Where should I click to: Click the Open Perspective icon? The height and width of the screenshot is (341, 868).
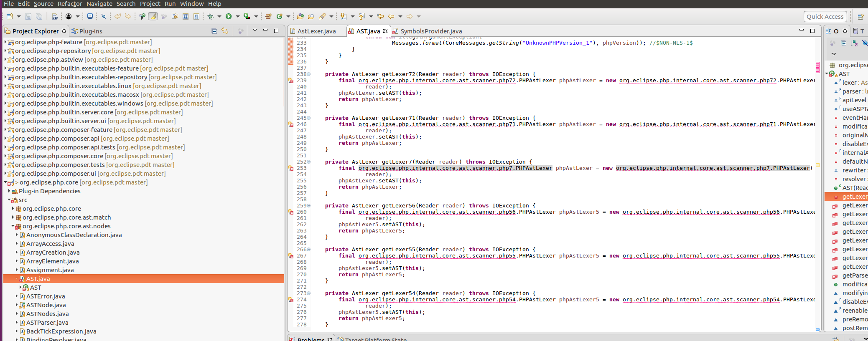[860, 17]
